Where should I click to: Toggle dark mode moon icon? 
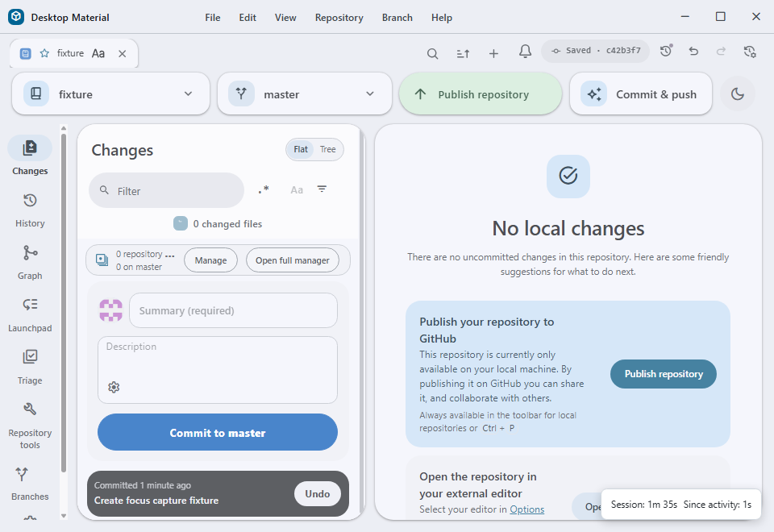coord(738,94)
